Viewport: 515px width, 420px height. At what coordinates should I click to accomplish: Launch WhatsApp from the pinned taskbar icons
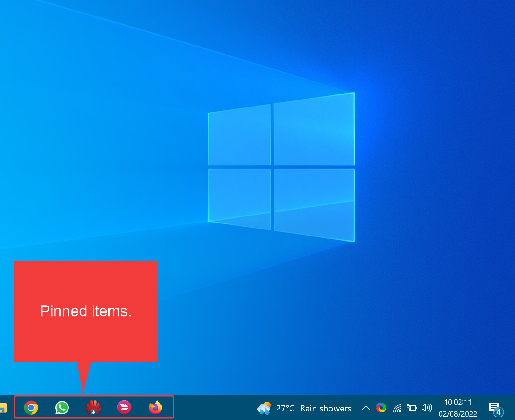(x=62, y=408)
